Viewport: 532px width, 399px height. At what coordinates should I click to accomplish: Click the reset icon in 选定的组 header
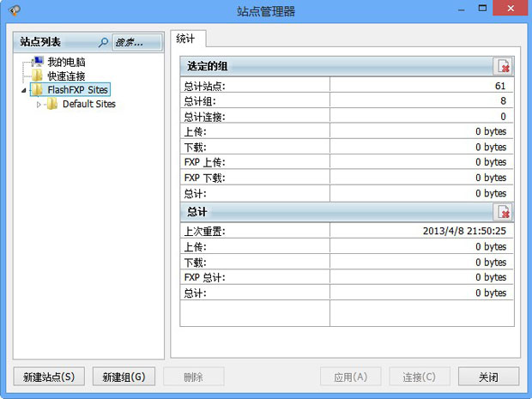click(x=503, y=66)
